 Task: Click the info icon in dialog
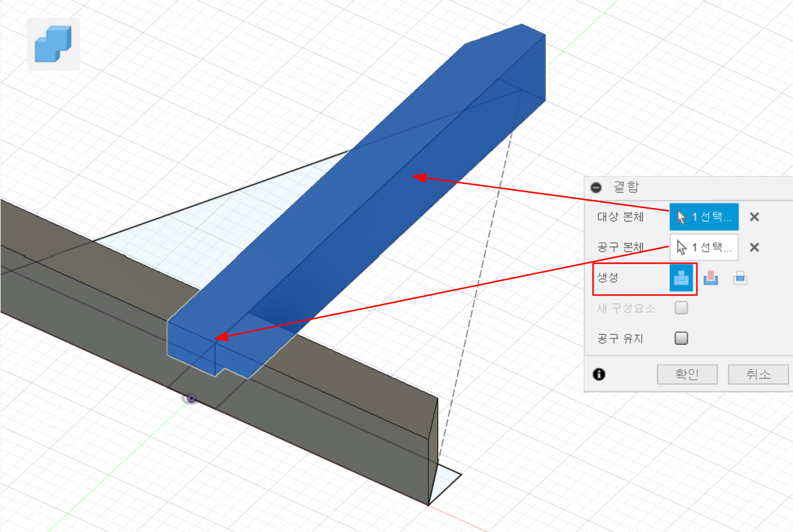click(x=599, y=374)
